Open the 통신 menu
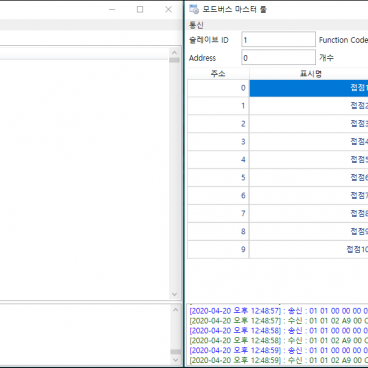 (196, 25)
